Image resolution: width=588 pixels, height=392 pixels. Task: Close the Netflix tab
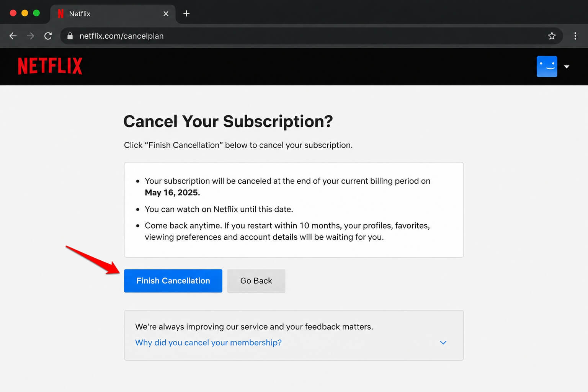tap(166, 13)
